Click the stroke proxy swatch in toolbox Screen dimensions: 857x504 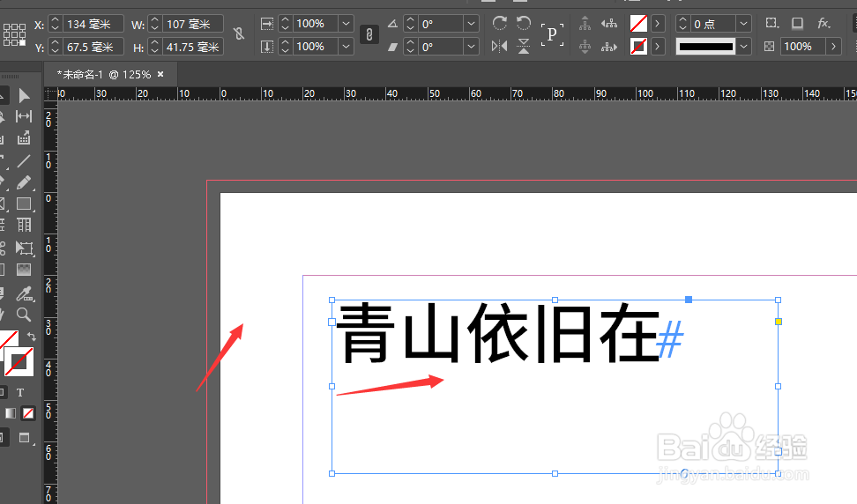(19, 361)
